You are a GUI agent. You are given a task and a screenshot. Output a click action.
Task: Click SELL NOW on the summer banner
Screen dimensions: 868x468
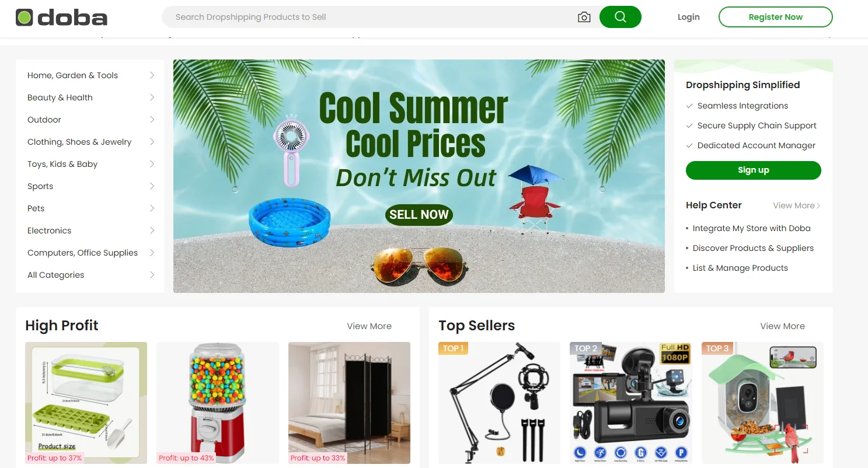(419, 215)
